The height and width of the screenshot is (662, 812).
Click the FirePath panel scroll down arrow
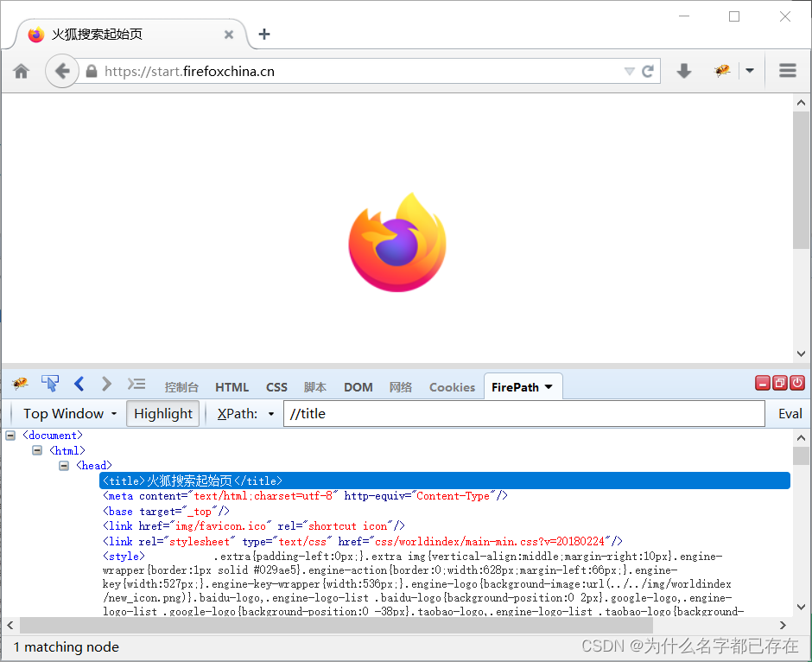pyautogui.click(x=801, y=607)
